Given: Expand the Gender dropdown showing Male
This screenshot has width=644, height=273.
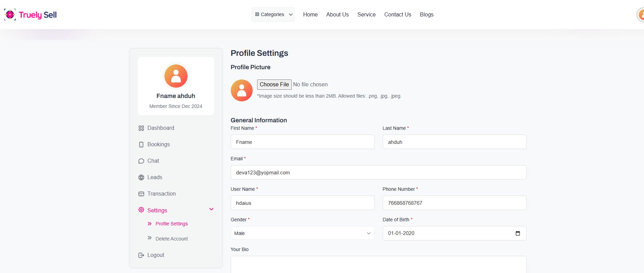Looking at the screenshot, I should pos(302,233).
